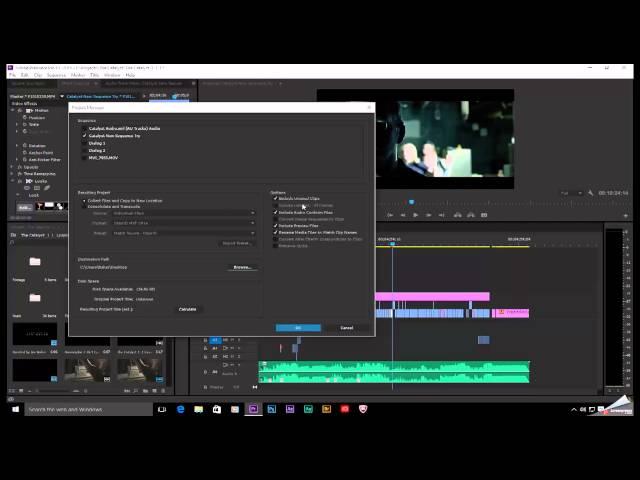Open the Sequence menu

(56, 75)
